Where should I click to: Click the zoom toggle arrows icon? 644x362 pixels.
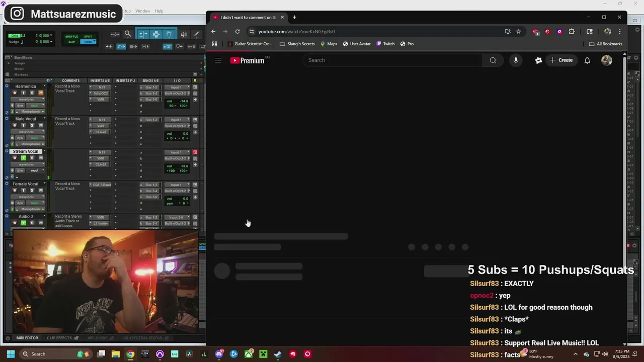click(115, 34)
